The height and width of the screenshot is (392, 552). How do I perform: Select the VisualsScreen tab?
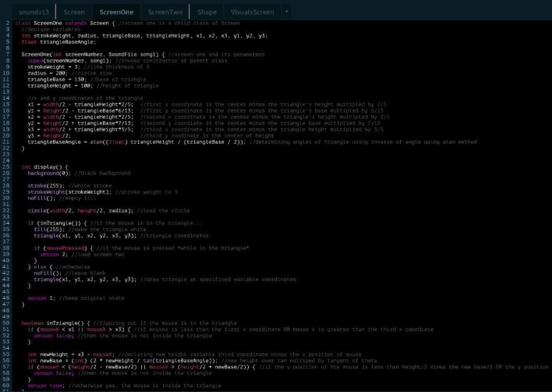point(253,11)
